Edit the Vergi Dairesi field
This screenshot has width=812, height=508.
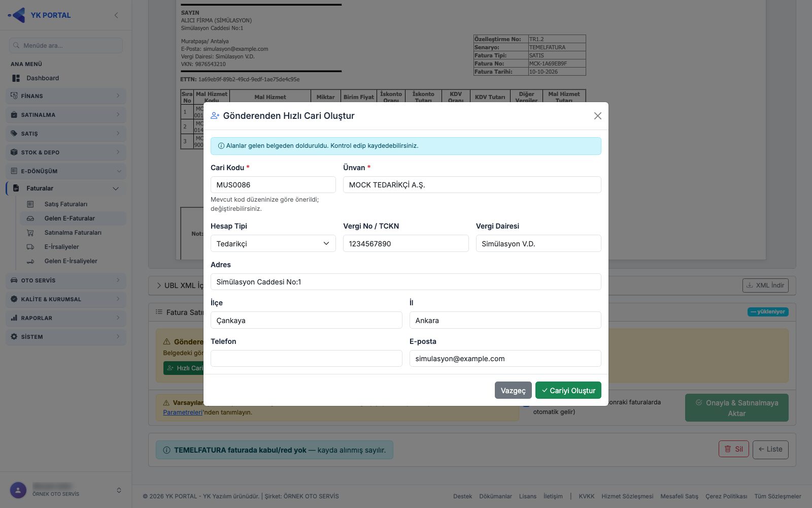pos(538,243)
